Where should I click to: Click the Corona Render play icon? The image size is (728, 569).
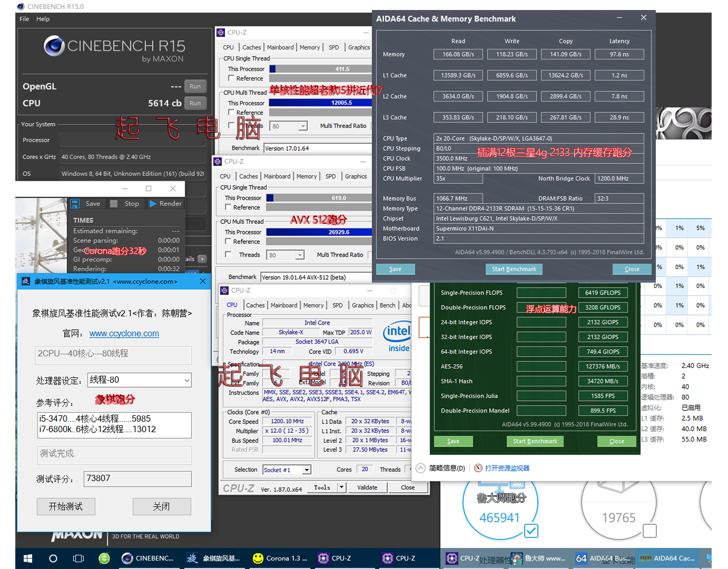(x=153, y=204)
